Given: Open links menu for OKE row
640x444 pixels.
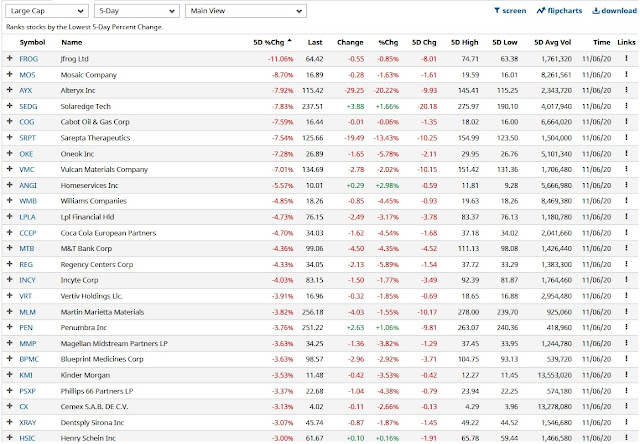Looking at the screenshot, I should point(626,153).
